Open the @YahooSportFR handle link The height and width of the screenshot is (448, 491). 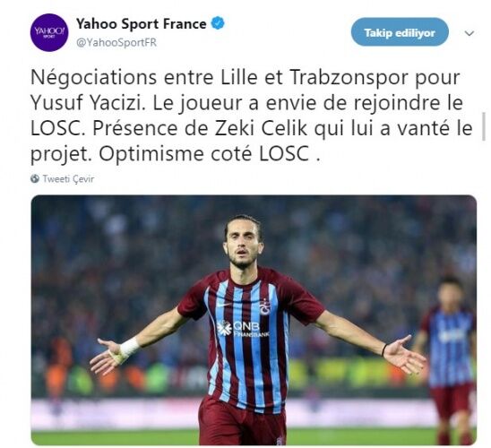pyautogui.click(x=116, y=42)
